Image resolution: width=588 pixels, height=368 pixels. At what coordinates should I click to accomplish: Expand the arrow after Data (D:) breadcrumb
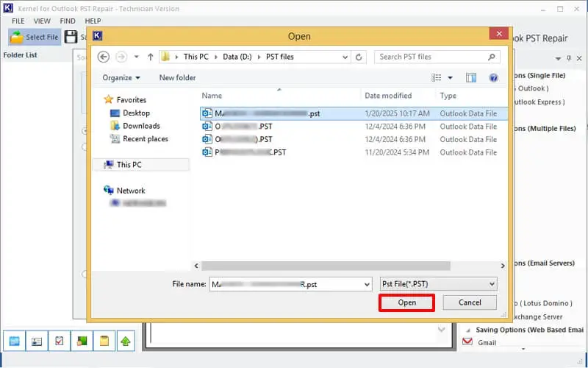(259, 57)
